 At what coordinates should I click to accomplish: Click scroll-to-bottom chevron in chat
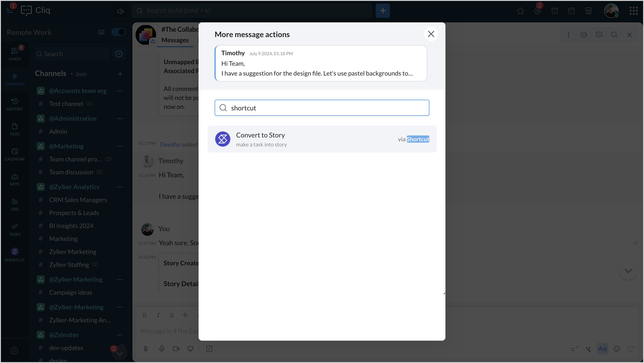coord(628,271)
